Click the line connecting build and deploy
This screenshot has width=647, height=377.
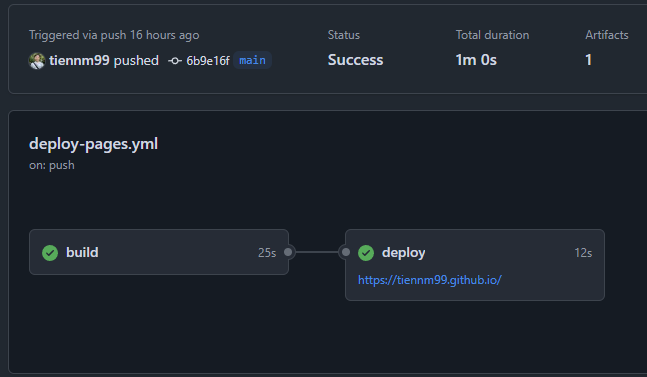pyautogui.click(x=317, y=252)
